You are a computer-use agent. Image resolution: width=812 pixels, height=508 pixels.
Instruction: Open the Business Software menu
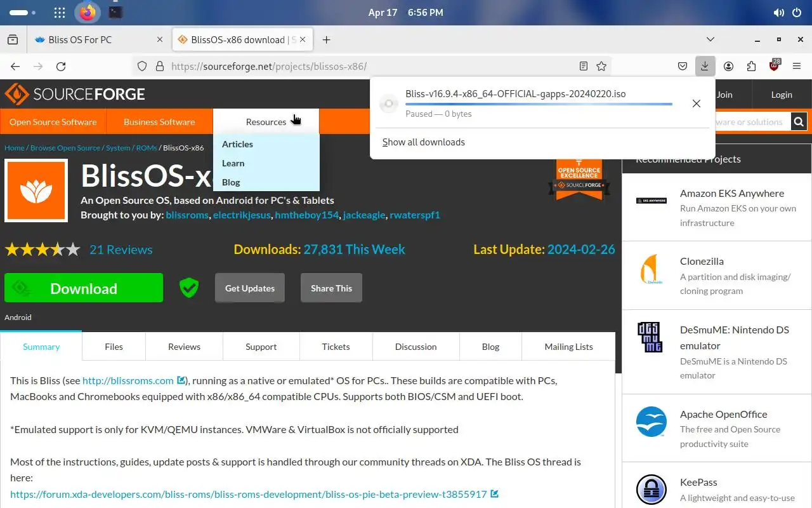(159, 122)
